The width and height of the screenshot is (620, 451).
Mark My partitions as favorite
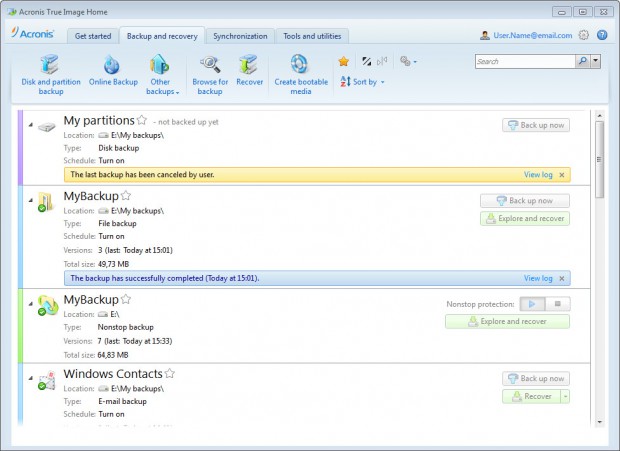pos(142,120)
